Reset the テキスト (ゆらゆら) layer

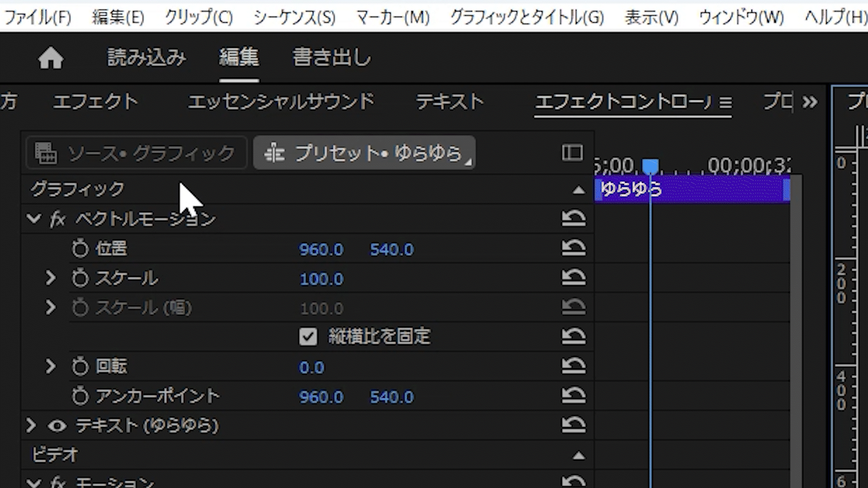(x=574, y=425)
